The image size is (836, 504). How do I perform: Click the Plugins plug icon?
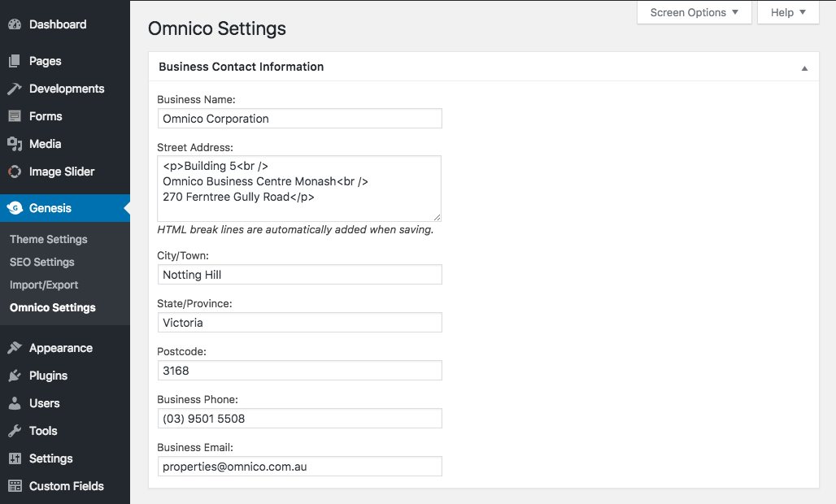15,376
